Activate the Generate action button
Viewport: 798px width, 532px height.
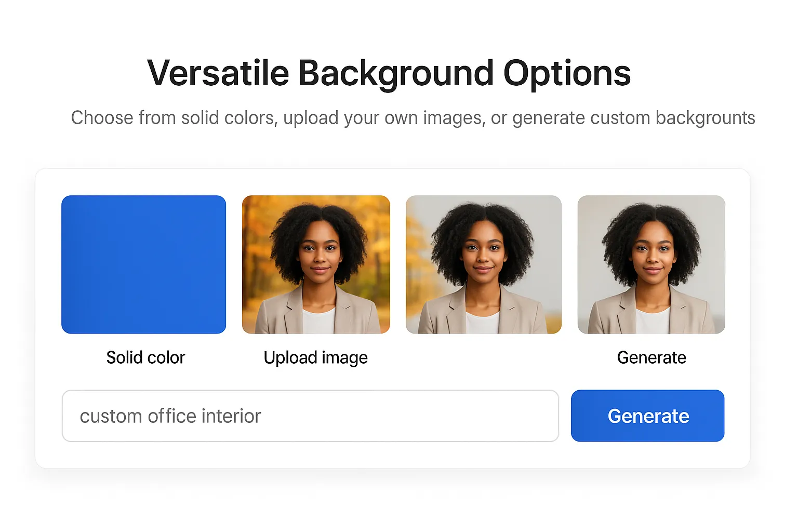click(647, 416)
